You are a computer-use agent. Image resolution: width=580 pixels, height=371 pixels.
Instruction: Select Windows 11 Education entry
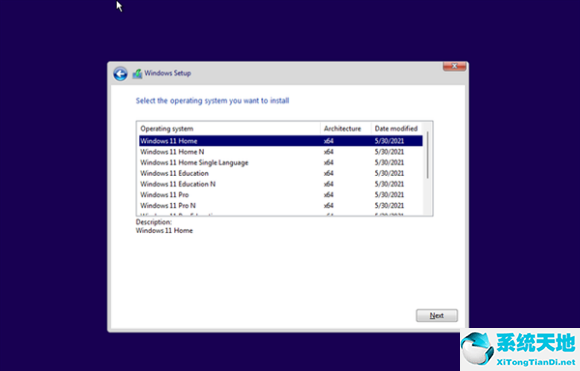tap(281, 173)
